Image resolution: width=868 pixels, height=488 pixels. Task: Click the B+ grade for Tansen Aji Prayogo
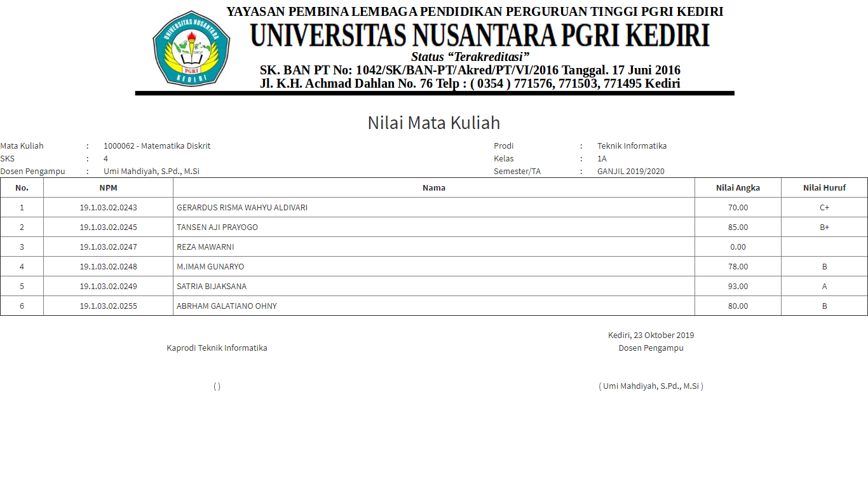(x=824, y=227)
